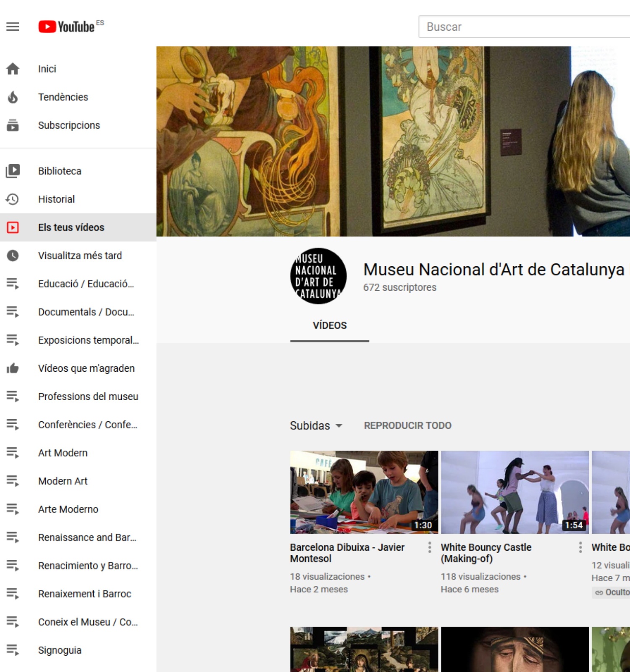Click the Museu Nacional channel avatar

point(318,276)
